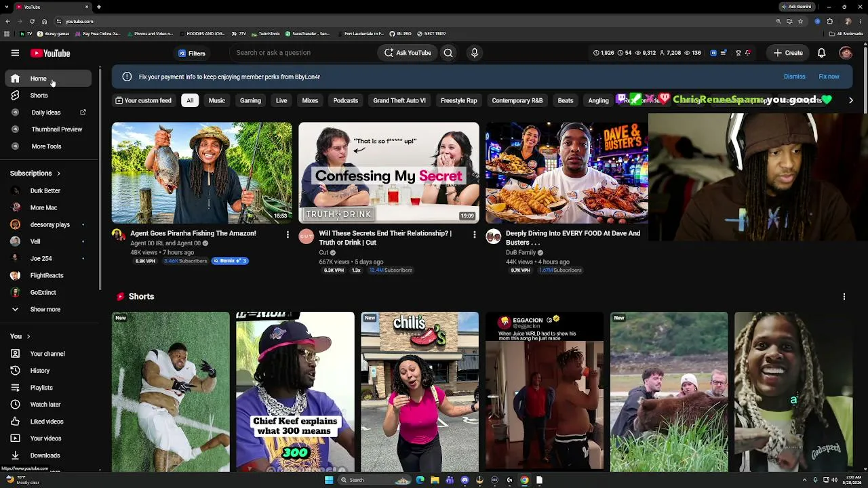Open the Create dropdown
The height and width of the screenshot is (488, 868).
(789, 53)
